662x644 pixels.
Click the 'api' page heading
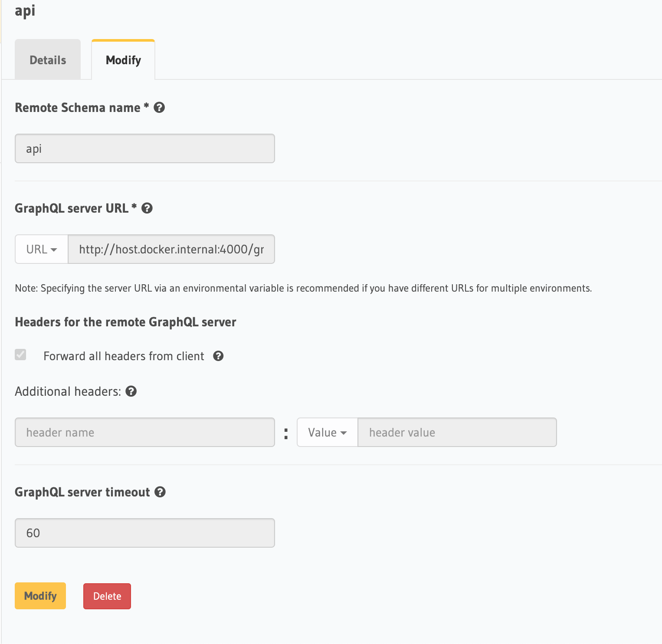25,11
